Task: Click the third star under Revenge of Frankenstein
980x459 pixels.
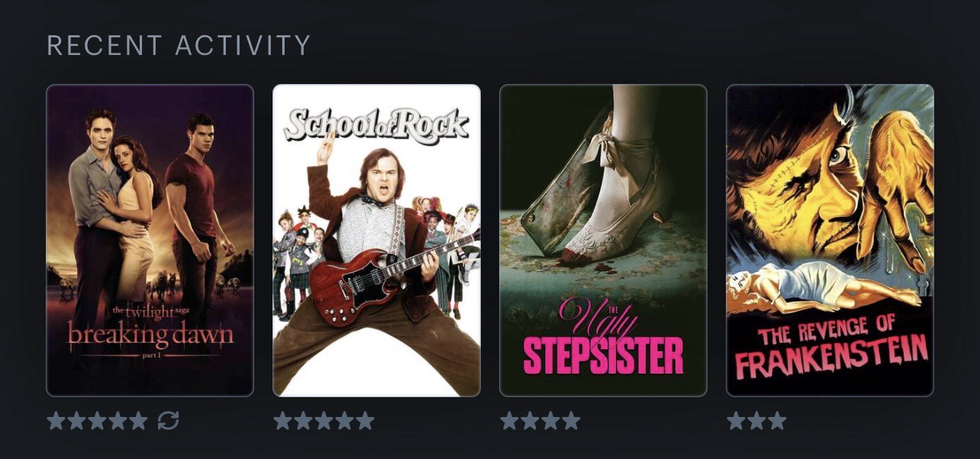Action: coord(777,420)
